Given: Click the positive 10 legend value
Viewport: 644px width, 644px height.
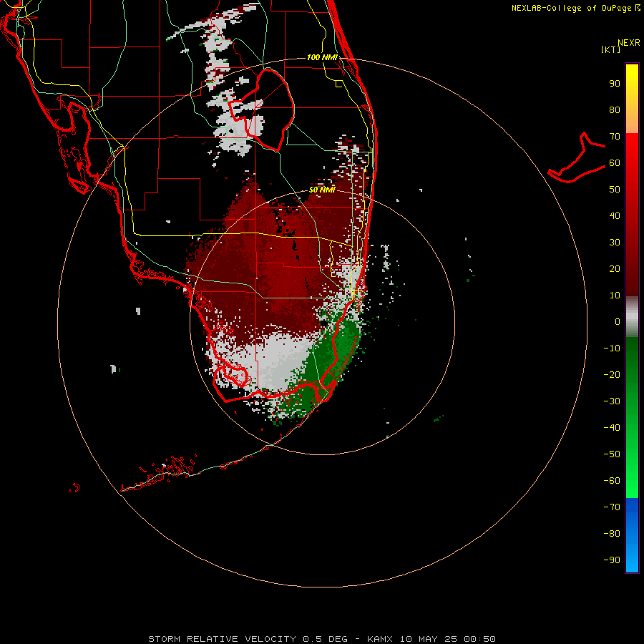Looking at the screenshot, I should point(615,296).
